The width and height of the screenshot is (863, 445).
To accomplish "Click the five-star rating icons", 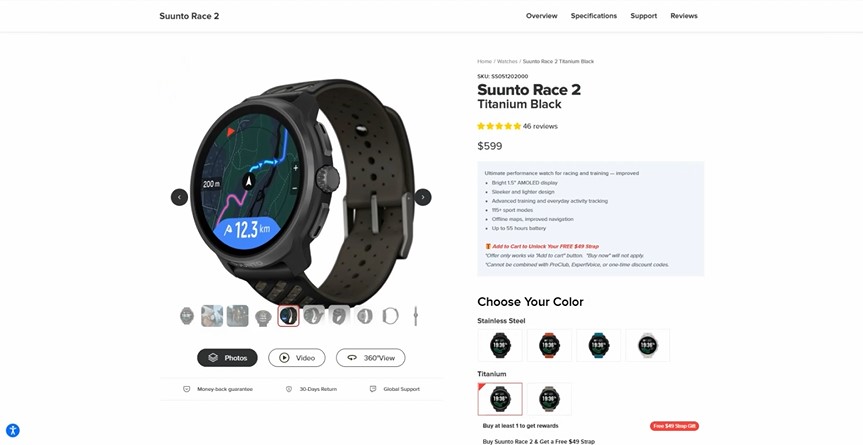I will point(499,126).
